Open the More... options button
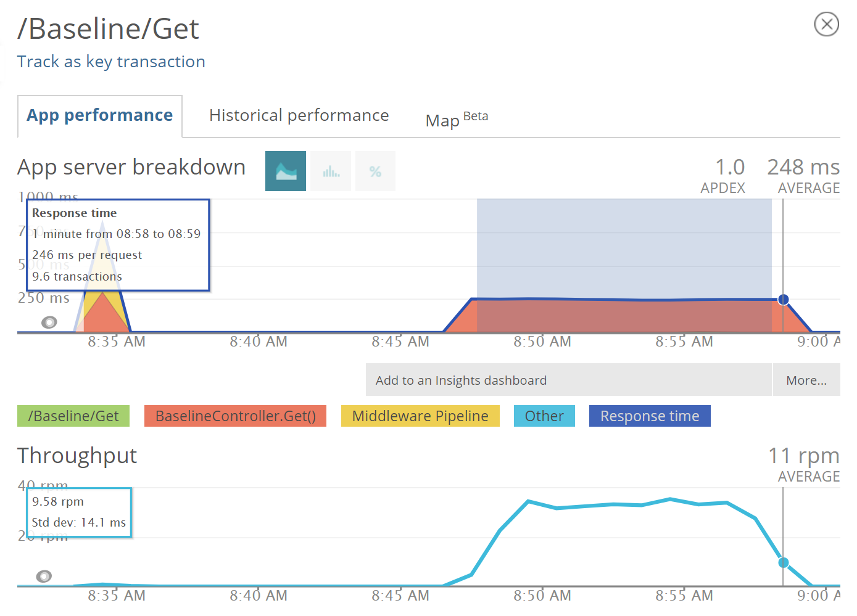The image size is (857, 616). pos(806,380)
